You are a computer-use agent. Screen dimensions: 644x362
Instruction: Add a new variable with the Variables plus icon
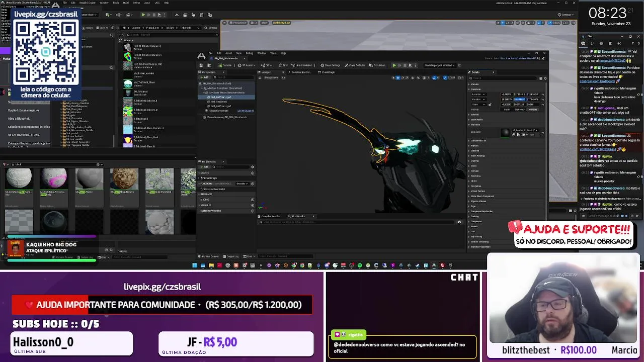(x=253, y=205)
